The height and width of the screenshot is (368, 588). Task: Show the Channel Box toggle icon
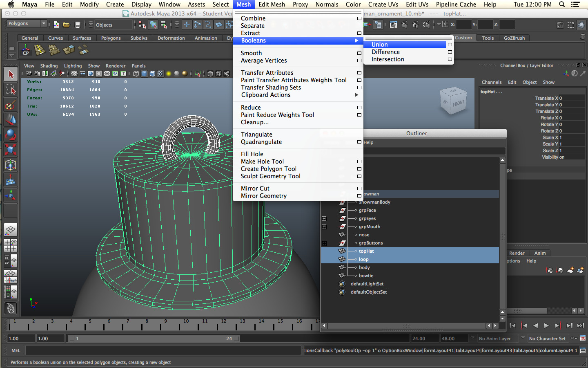click(581, 25)
